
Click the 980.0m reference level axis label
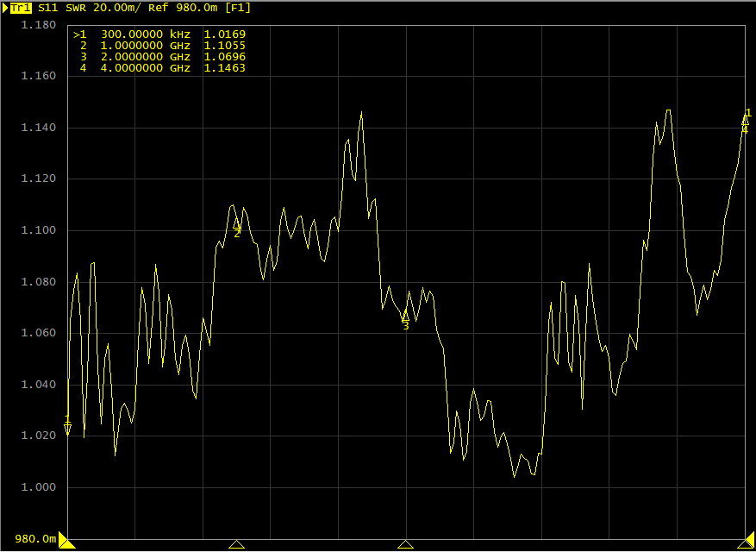tap(35, 539)
